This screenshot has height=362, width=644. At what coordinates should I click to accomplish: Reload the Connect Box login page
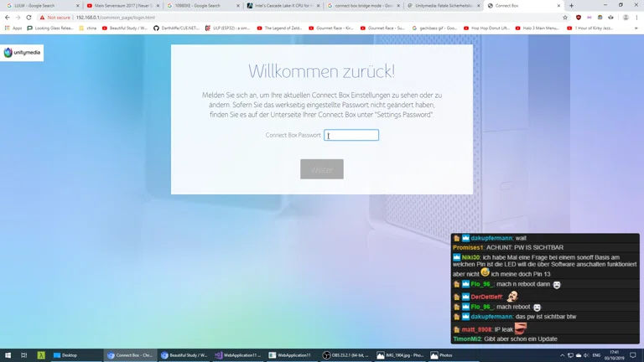tap(29, 18)
